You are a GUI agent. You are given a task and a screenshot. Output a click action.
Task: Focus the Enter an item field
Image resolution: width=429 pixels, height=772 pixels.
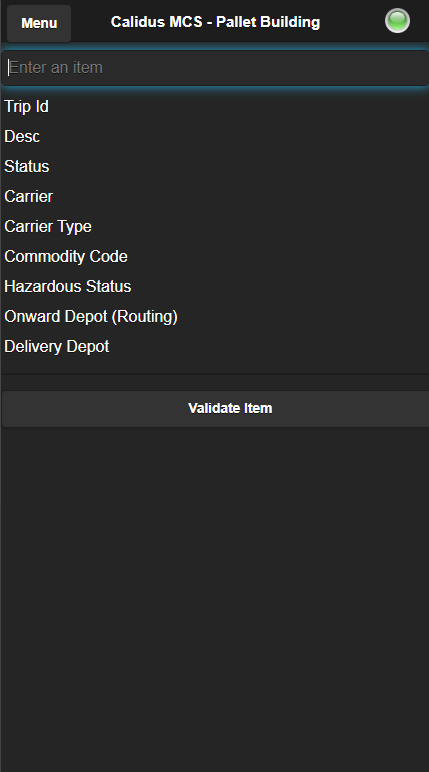215,68
